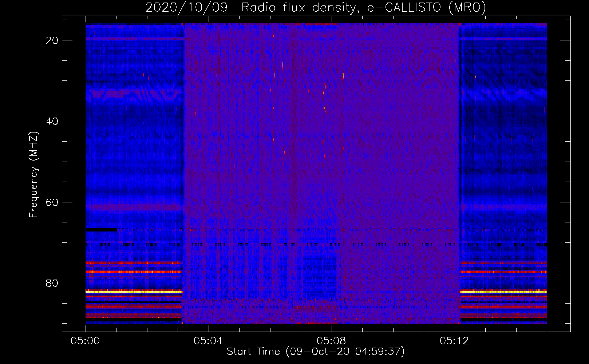This screenshot has height=364, width=589.
Task: Click the 05:08 time tick label
Action: tap(332, 341)
